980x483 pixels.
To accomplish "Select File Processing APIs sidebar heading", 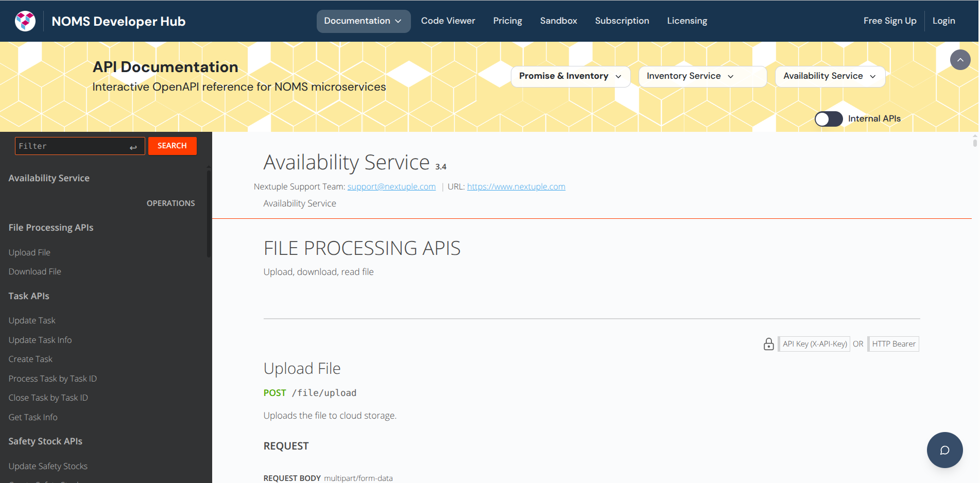I will click(x=51, y=228).
